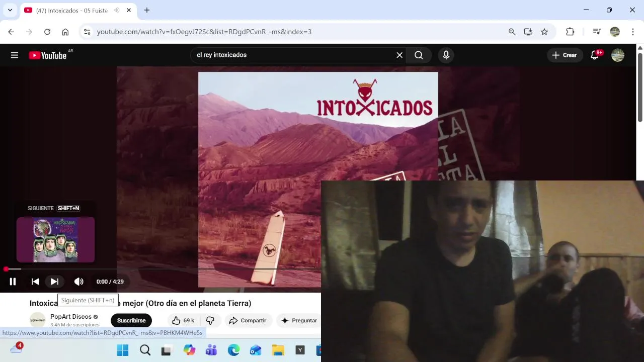Reload the current page
This screenshot has height=362, width=644.
(x=47, y=32)
